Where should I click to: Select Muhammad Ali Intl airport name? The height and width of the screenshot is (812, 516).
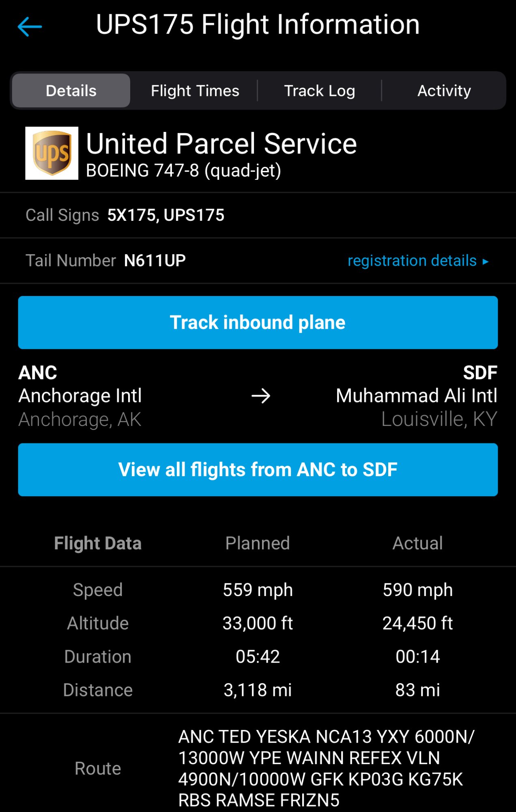416,396
